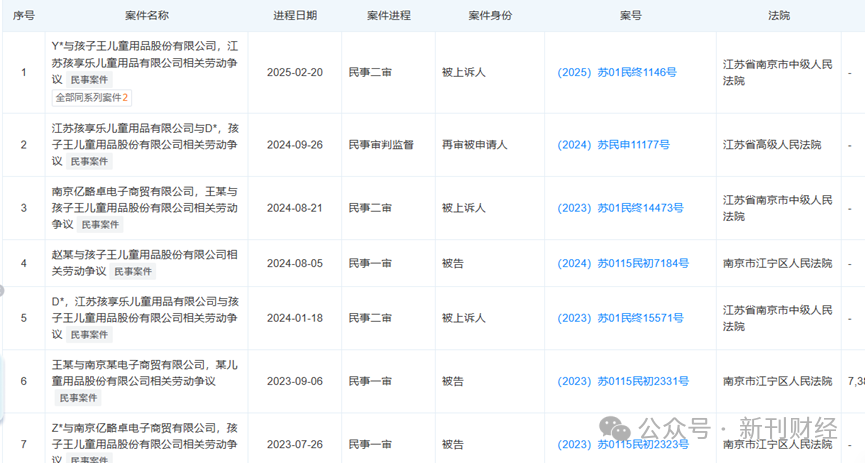This screenshot has height=463, width=865.
Task: Click the 案件名称 column header
Action: pos(147,15)
